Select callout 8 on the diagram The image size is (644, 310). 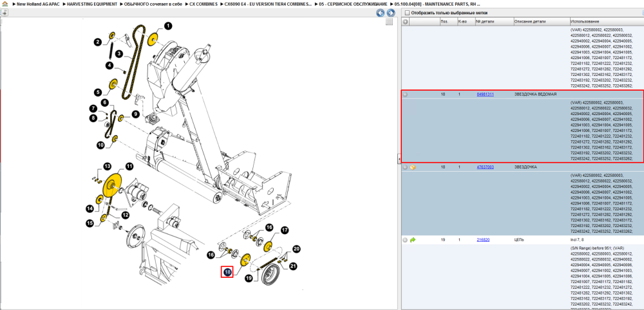(x=93, y=118)
